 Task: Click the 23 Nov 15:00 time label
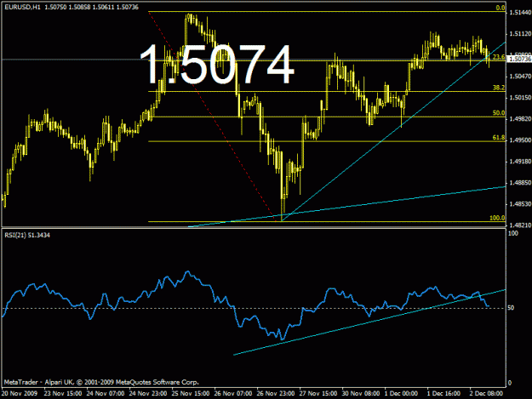point(63,394)
